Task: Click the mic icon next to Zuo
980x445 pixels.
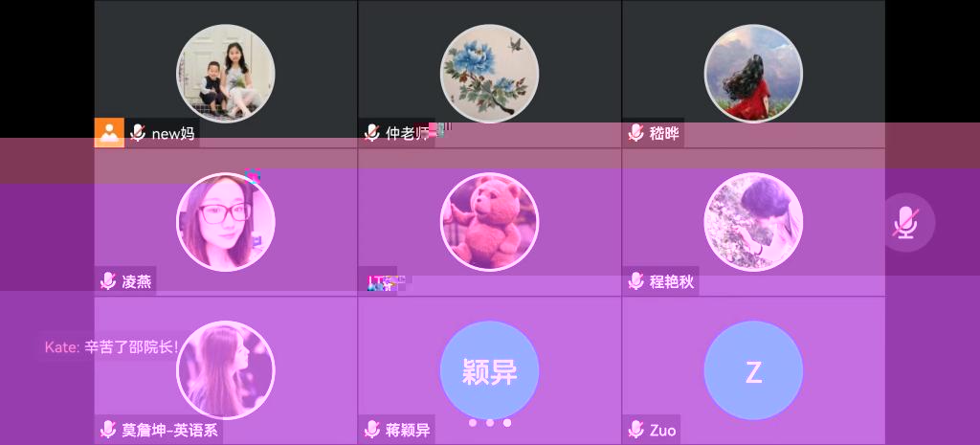Action: click(x=635, y=430)
